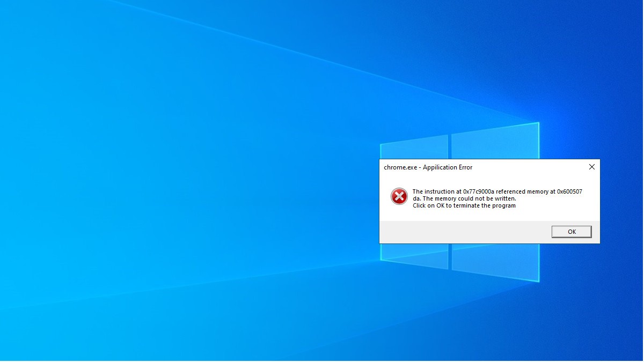Click the lower-right pane of Windows logo wallpaper
The image size is (644, 362).
(x=495, y=263)
